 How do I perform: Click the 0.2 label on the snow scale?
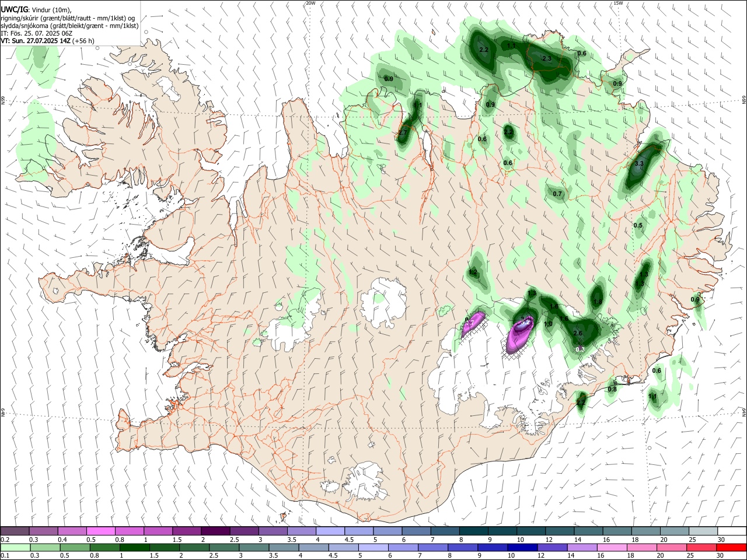[x=5, y=540]
